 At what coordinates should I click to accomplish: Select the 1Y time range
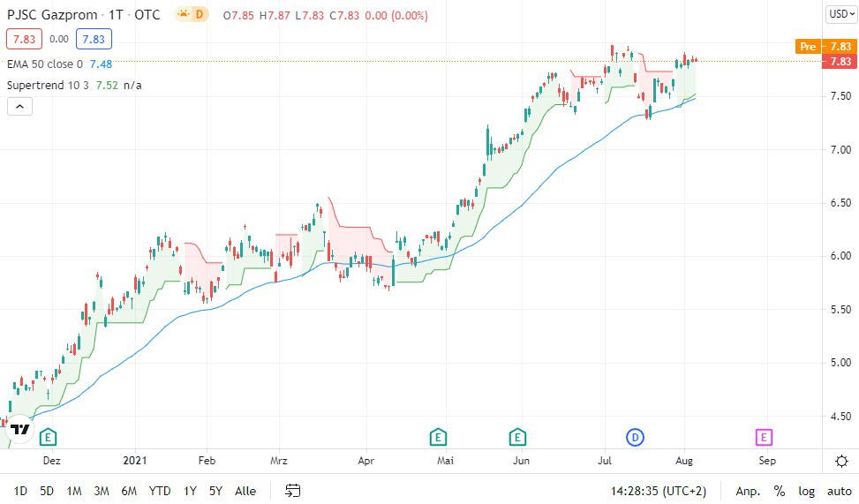click(x=190, y=491)
